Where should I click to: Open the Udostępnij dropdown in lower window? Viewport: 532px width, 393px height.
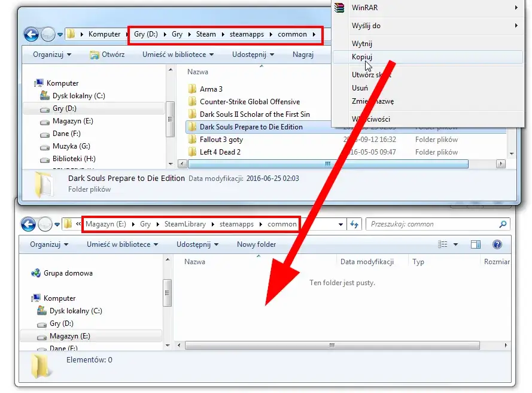197,244
